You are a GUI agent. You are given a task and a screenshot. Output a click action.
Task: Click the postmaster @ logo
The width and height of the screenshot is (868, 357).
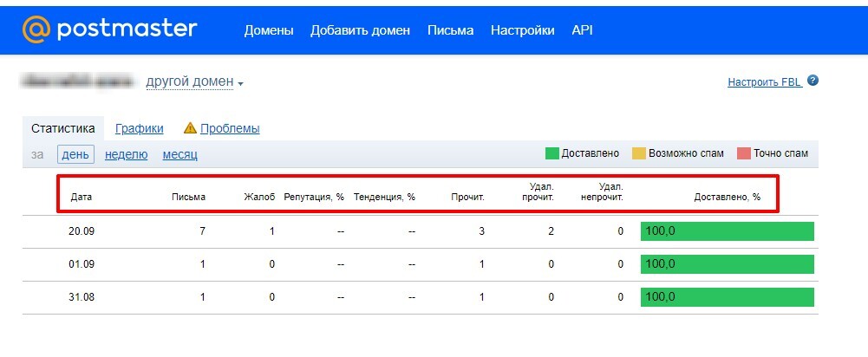coord(109,29)
